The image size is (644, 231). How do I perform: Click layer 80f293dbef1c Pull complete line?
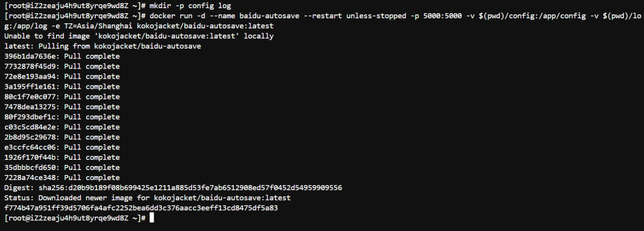[x=62, y=116]
